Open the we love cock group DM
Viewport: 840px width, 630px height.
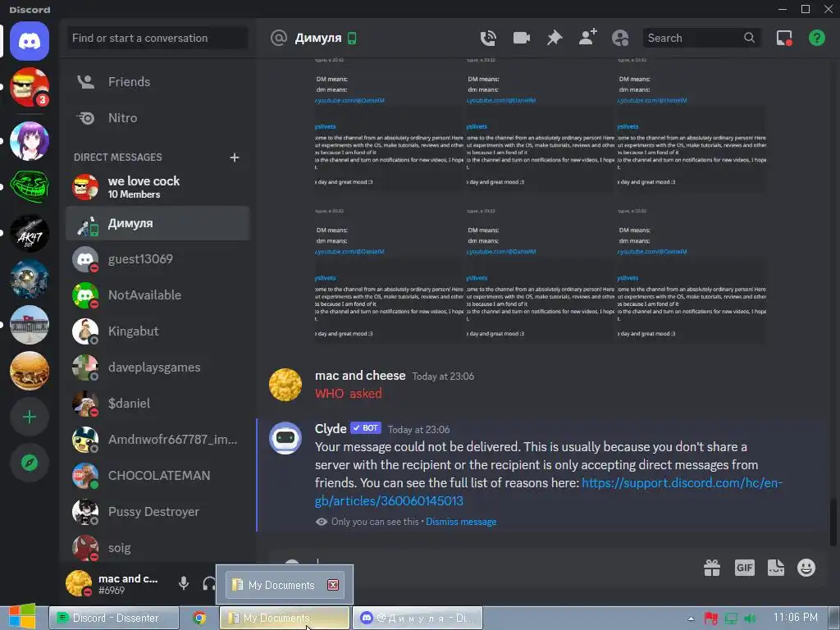pyautogui.click(x=157, y=187)
